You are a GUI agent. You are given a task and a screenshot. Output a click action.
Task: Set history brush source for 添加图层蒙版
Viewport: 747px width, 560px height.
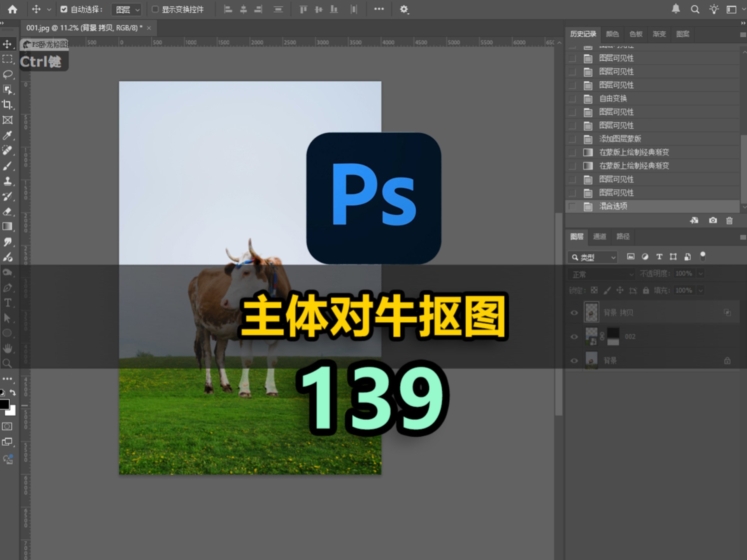tap(572, 139)
